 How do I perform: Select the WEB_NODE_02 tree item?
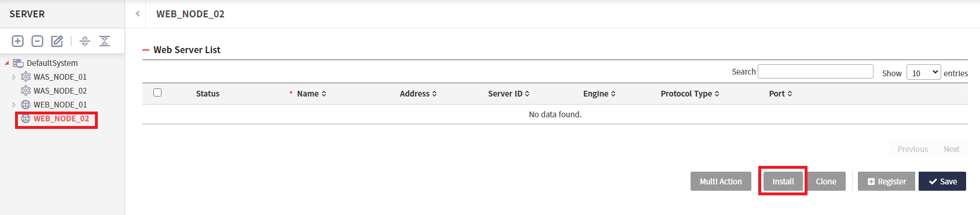tap(56, 118)
